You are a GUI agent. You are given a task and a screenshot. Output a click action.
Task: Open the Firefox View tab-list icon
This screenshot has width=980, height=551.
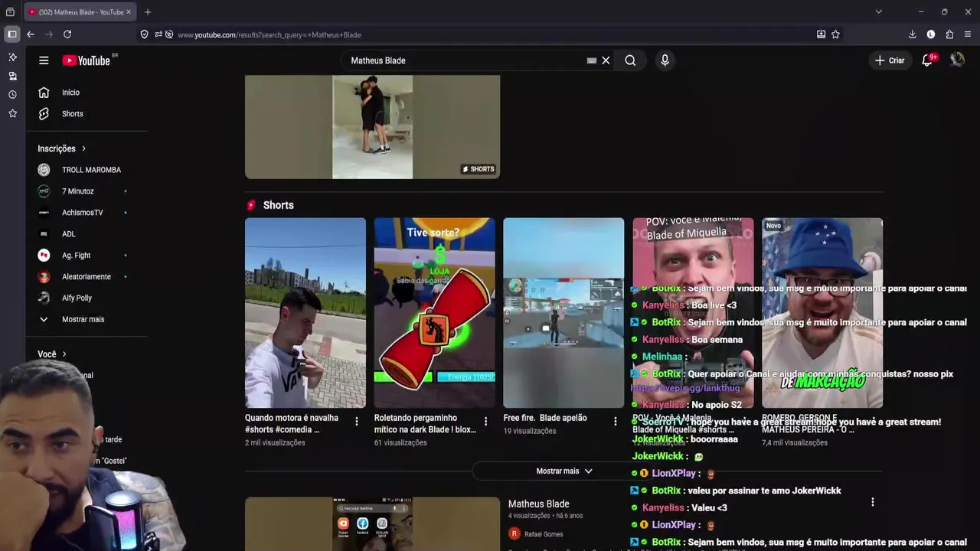tap(10, 12)
